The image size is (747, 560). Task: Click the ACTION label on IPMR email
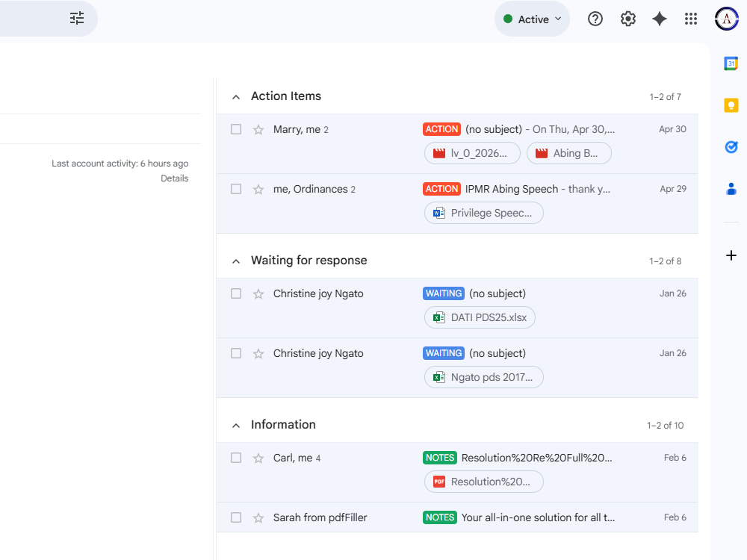click(441, 189)
